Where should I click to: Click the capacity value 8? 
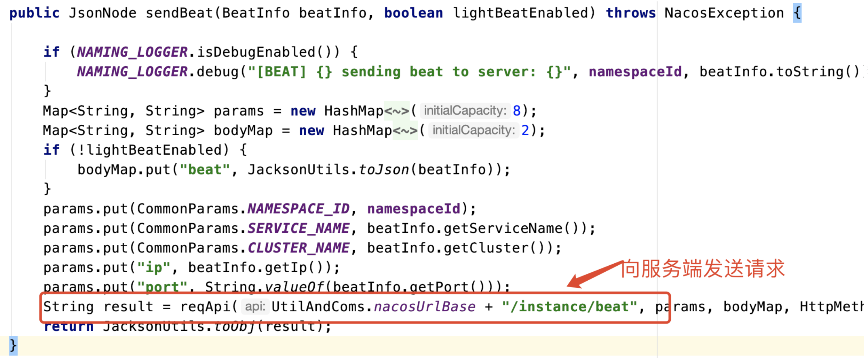pos(516,111)
